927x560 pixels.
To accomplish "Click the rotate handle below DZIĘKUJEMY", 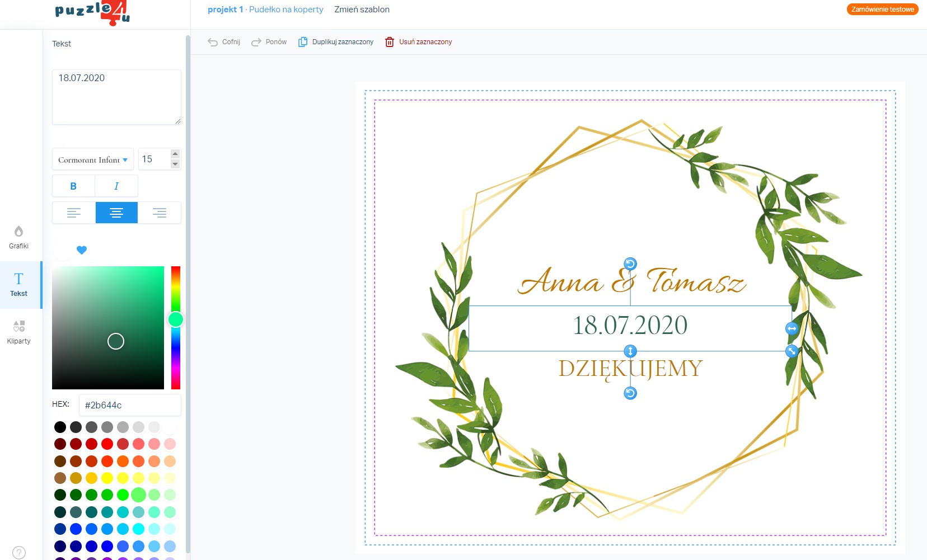I will click(x=630, y=393).
